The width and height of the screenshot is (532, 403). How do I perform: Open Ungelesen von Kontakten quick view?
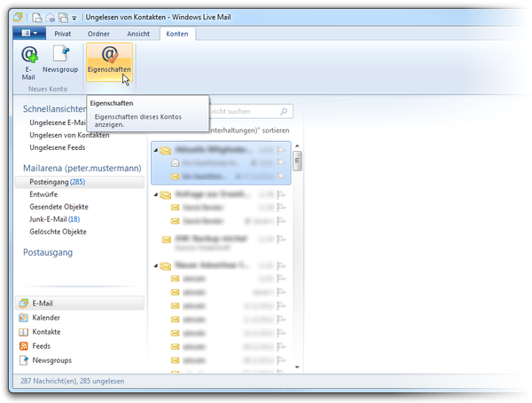click(69, 135)
